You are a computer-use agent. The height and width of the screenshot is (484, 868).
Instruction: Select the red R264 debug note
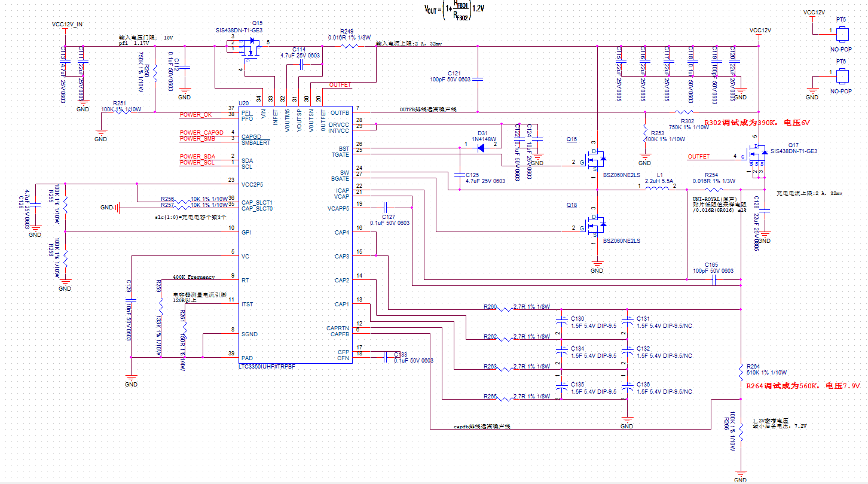tap(802, 386)
